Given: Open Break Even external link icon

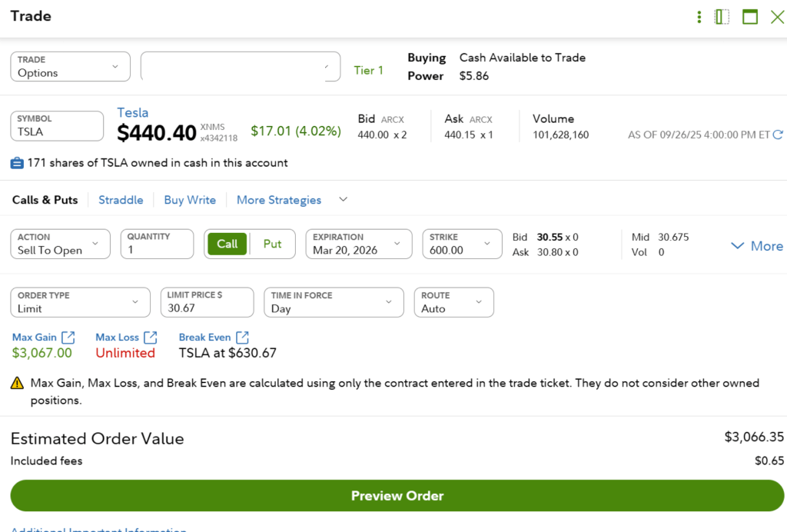Looking at the screenshot, I should click(x=242, y=337).
